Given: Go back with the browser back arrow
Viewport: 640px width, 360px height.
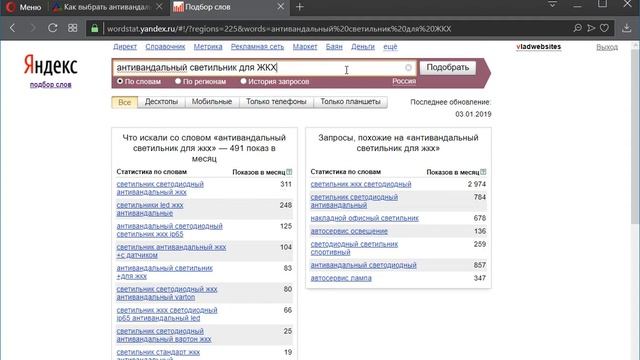Looking at the screenshot, I should (13, 28).
